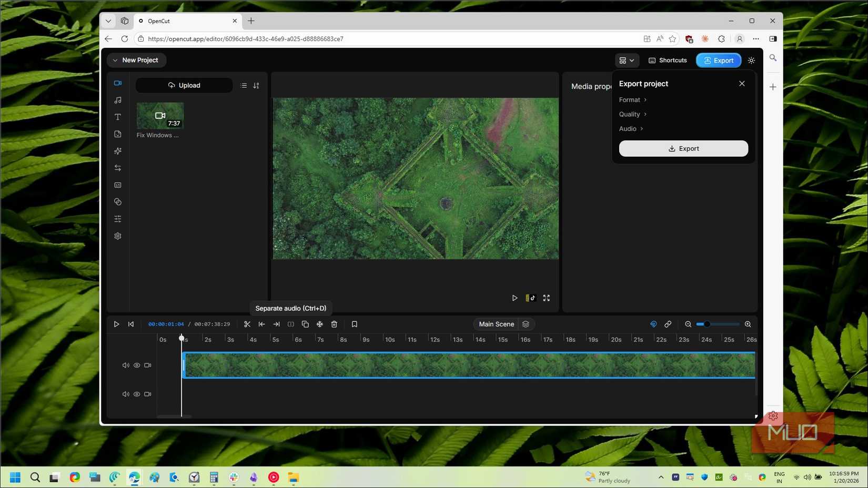Open the Shortcuts menu

[x=668, y=60]
